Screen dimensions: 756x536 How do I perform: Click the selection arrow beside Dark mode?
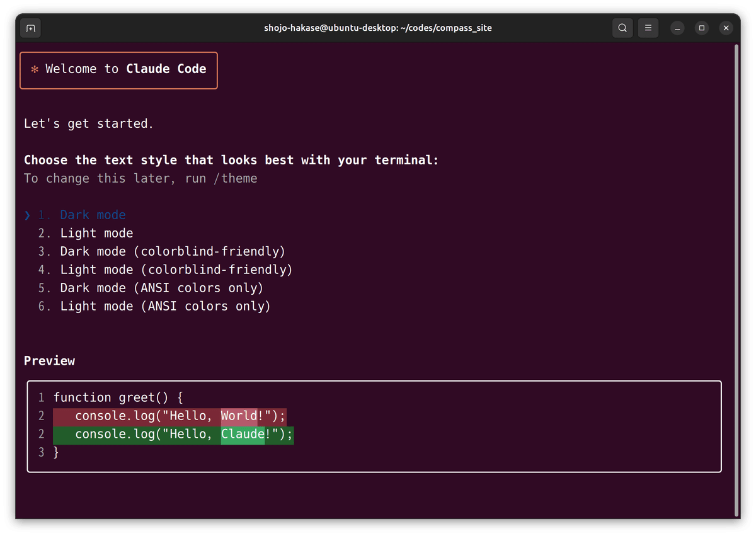pos(27,215)
